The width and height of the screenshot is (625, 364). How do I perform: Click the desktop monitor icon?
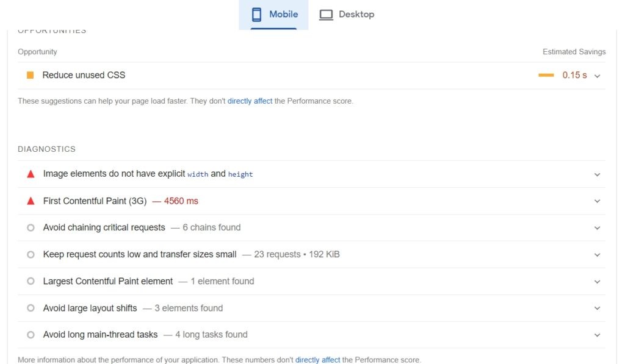point(326,15)
